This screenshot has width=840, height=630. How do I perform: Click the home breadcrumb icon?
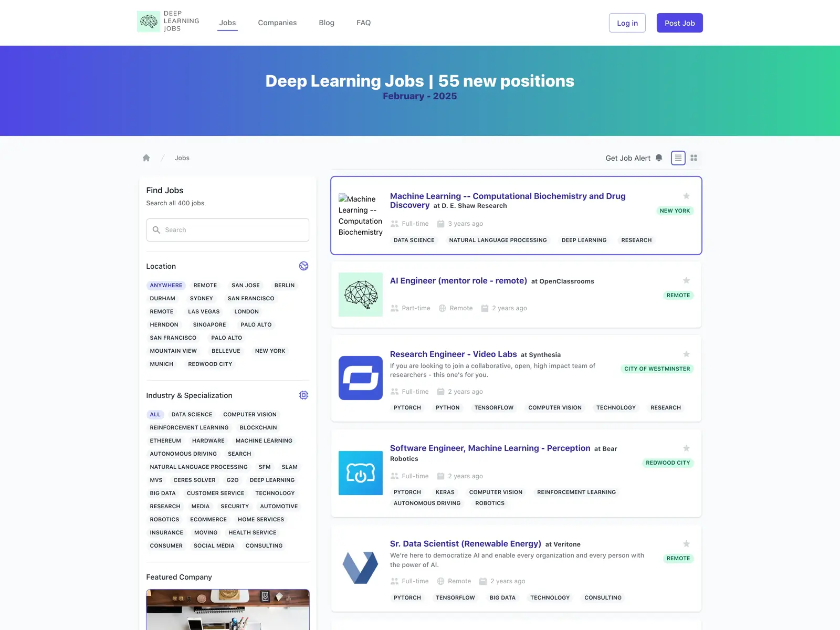pyautogui.click(x=146, y=158)
